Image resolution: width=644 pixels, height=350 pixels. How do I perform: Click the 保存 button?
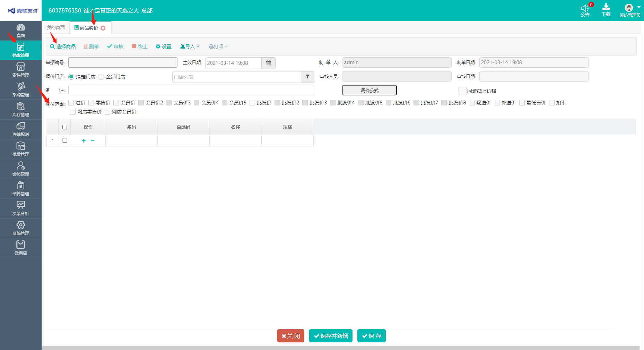372,336
